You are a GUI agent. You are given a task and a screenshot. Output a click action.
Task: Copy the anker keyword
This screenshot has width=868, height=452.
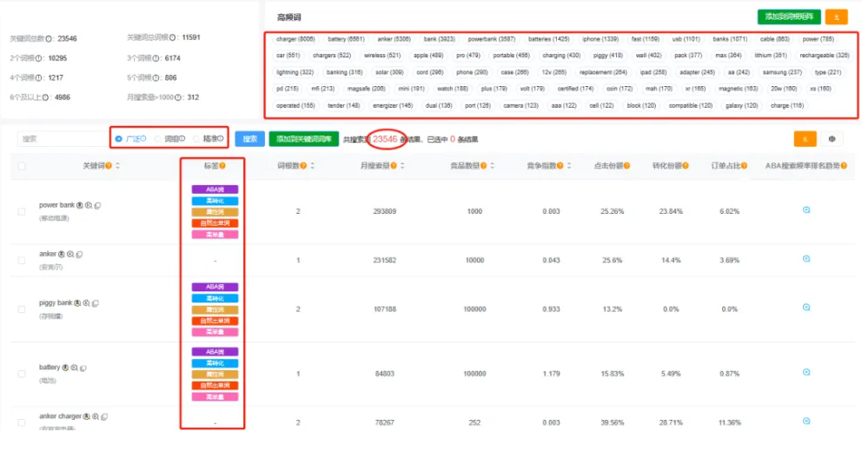tap(79, 254)
